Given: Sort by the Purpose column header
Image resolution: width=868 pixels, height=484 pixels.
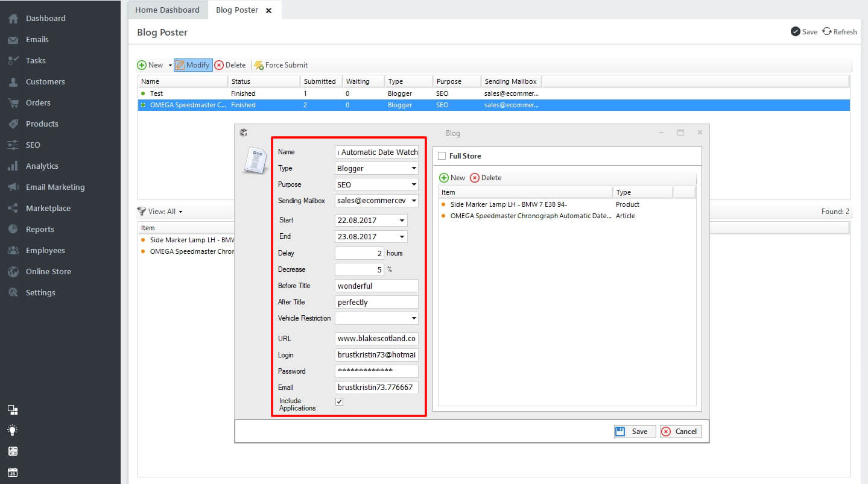Looking at the screenshot, I should point(457,81).
